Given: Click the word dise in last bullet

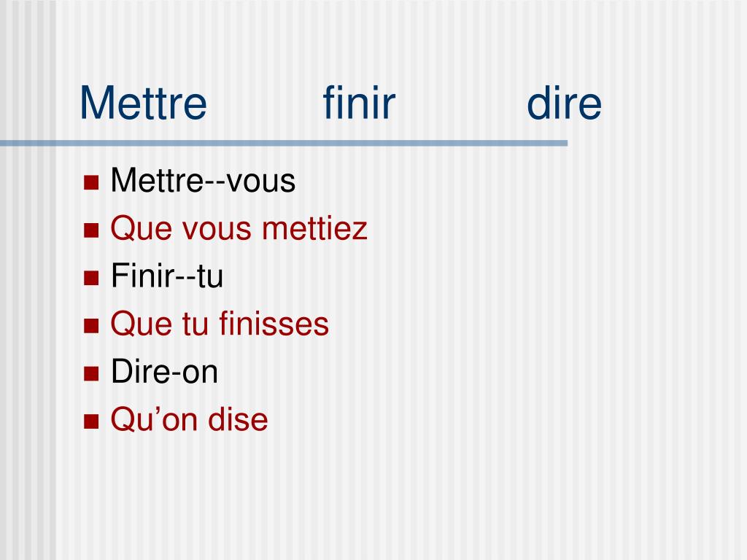Looking at the screenshot, I should click(x=238, y=419).
